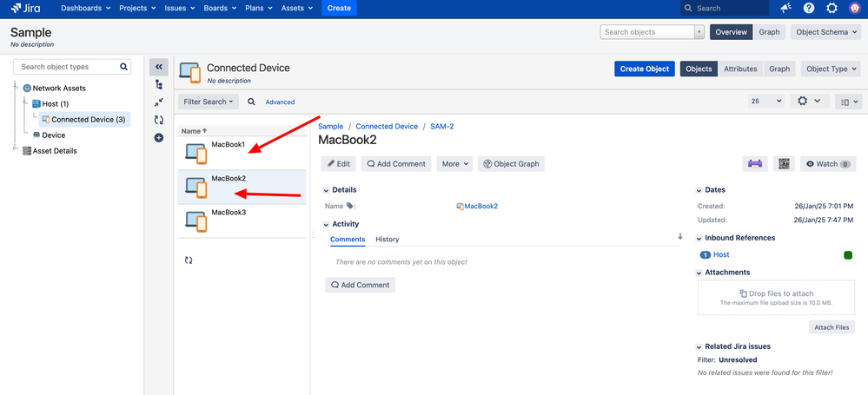Click the top bar Search field
868x395 pixels.
tap(725, 9)
